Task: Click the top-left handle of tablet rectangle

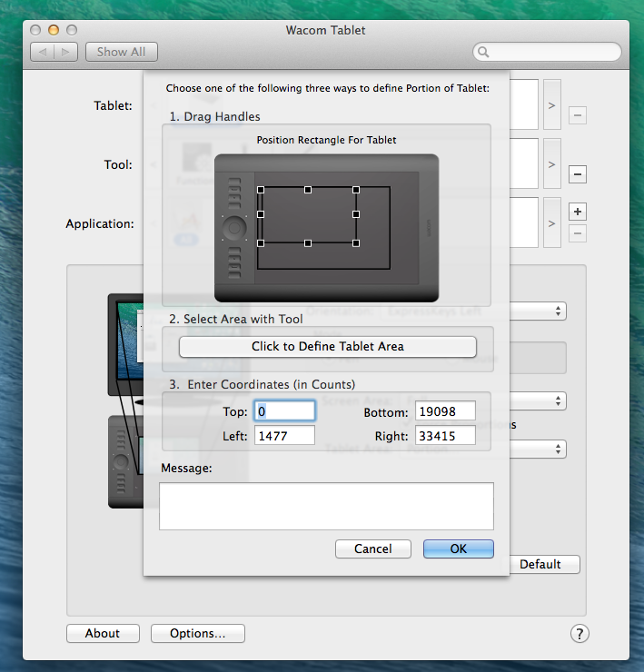Action: click(x=261, y=190)
